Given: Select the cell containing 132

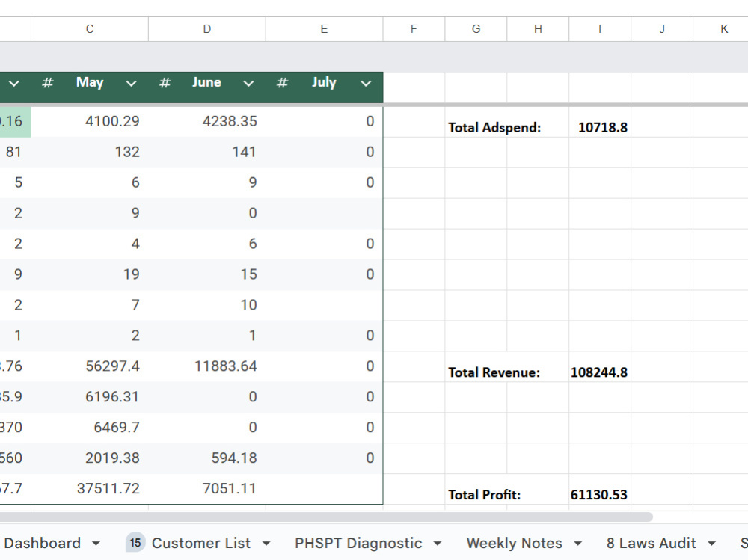Looking at the screenshot, I should 90,153.
